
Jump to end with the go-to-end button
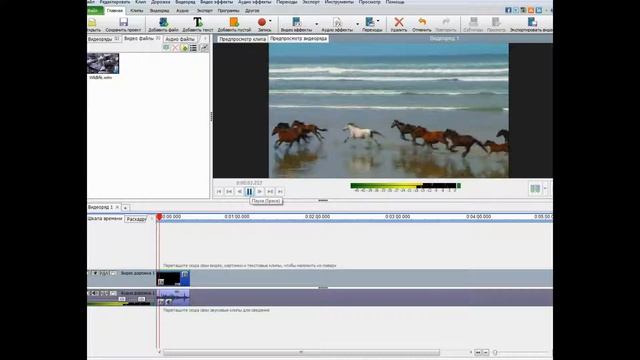280,191
